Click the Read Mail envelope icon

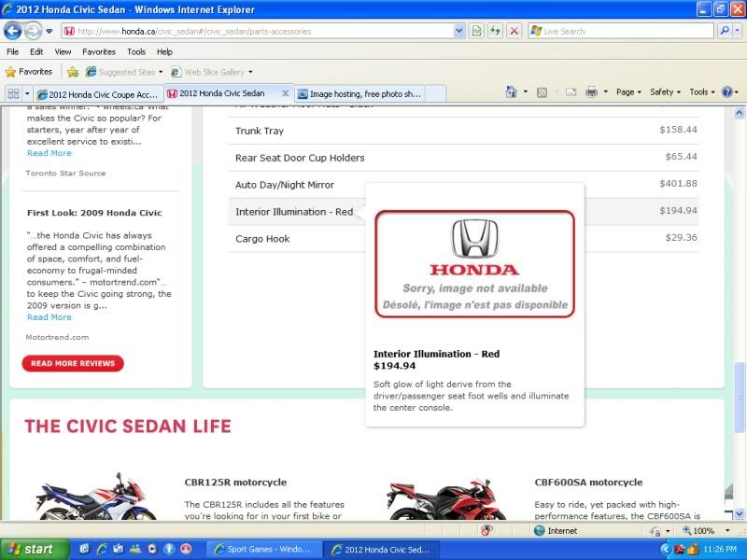571,92
